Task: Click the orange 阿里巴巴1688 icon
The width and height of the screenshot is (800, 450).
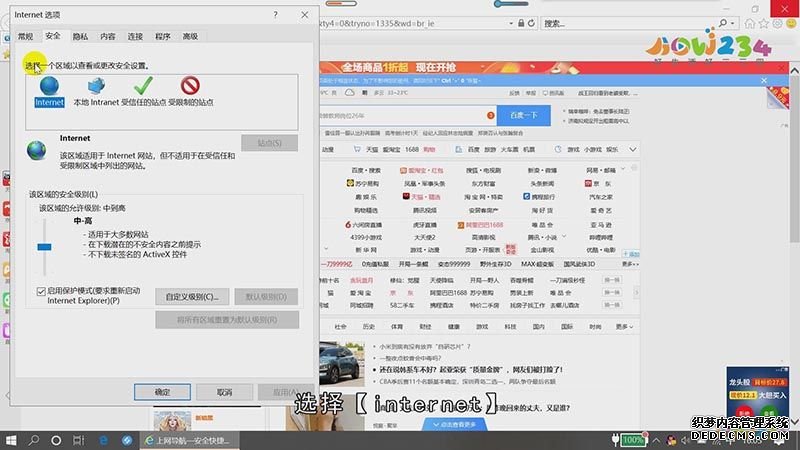Action: [x=461, y=225]
